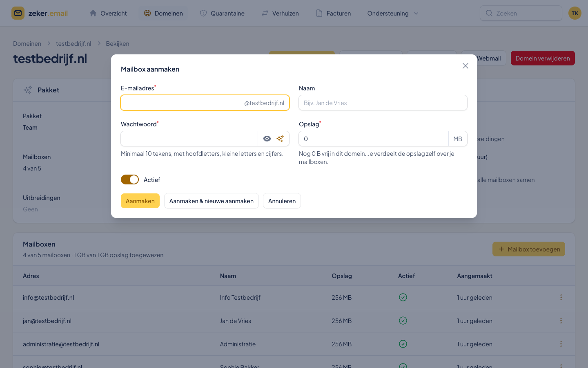Viewport: 588px width, 368px height.
Task: Click the Naam input field
Action: [383, 103]
